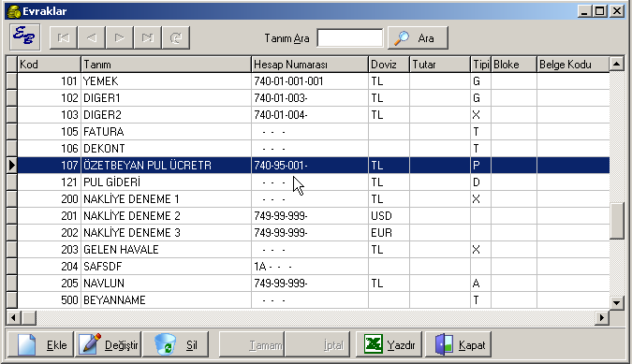This screenshot has width=632, height=364.
Task: Add new record with Ekle button
Action: pos(40,344)
